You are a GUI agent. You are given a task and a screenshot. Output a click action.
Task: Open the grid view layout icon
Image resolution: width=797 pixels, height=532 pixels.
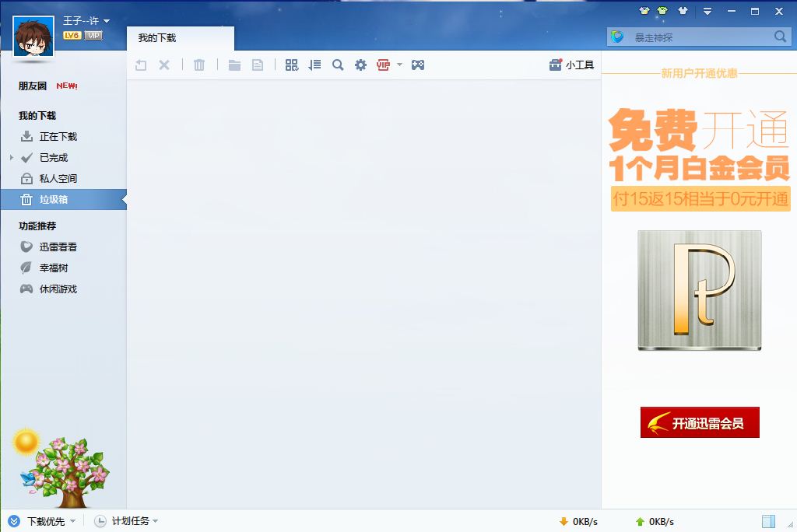291,65
